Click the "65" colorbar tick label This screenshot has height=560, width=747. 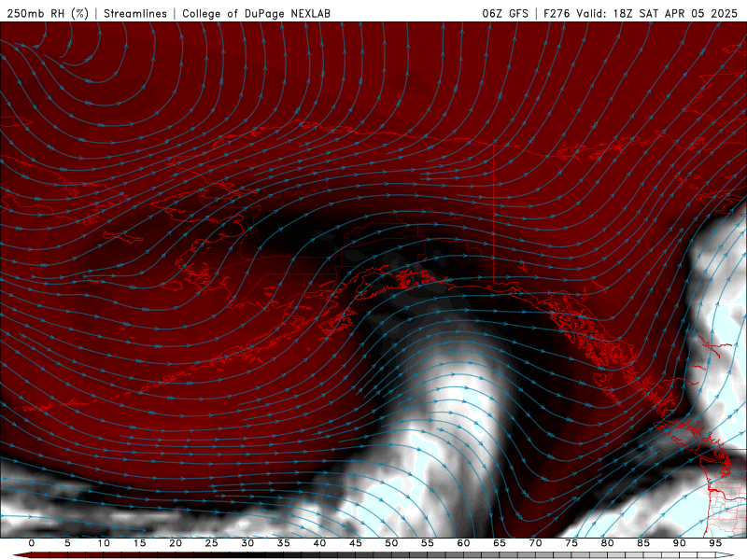500,543
